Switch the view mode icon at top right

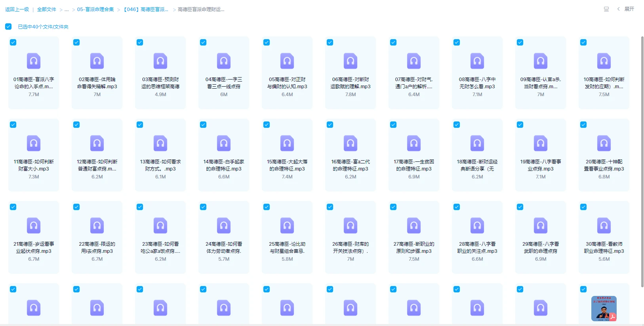[x=606, y=9]
